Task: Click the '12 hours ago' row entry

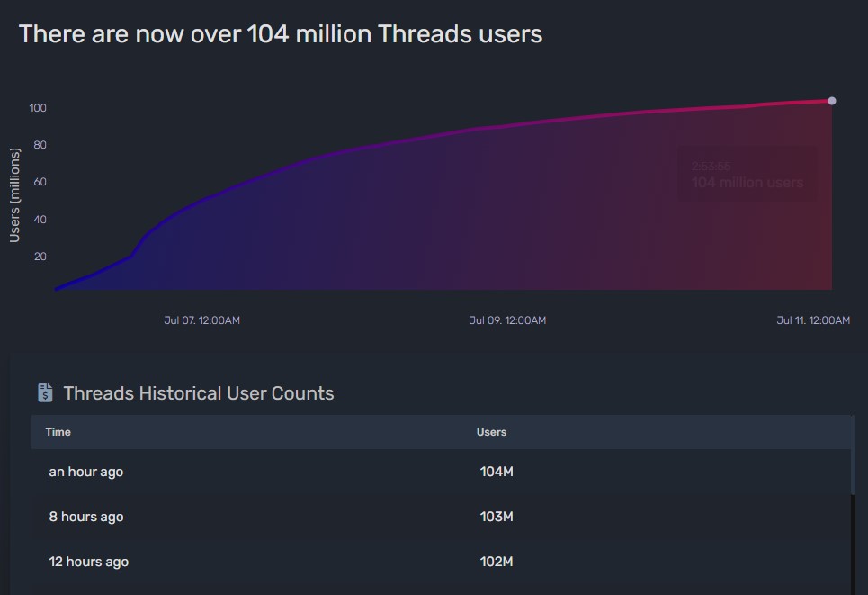Action: (x=88, y=561)
